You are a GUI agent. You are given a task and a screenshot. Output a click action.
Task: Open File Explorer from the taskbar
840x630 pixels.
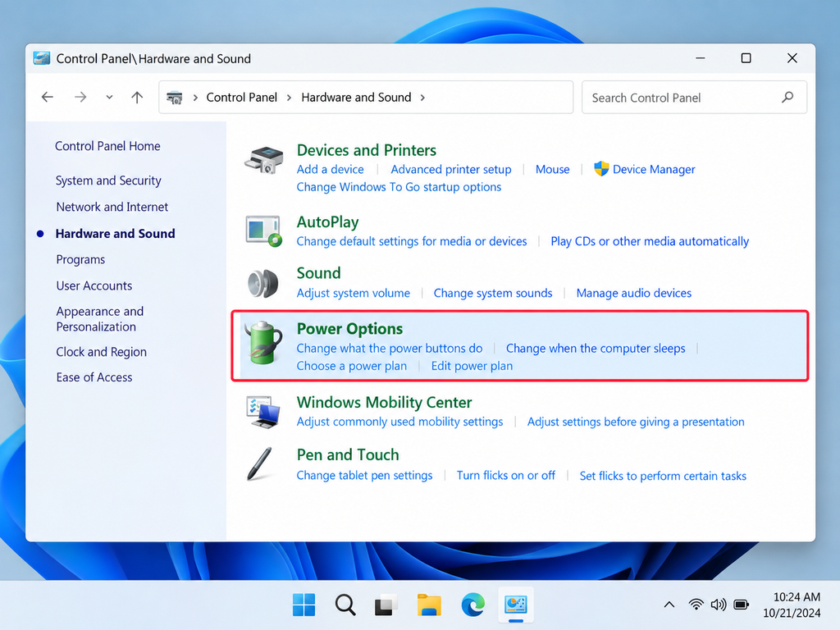429,605
